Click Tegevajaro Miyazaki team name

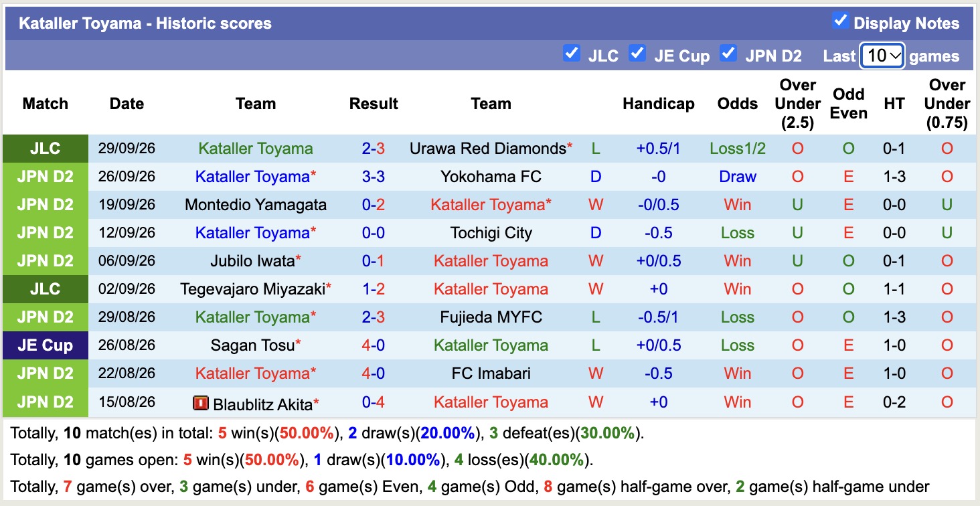pyautogui.click(x=252, y=289)
